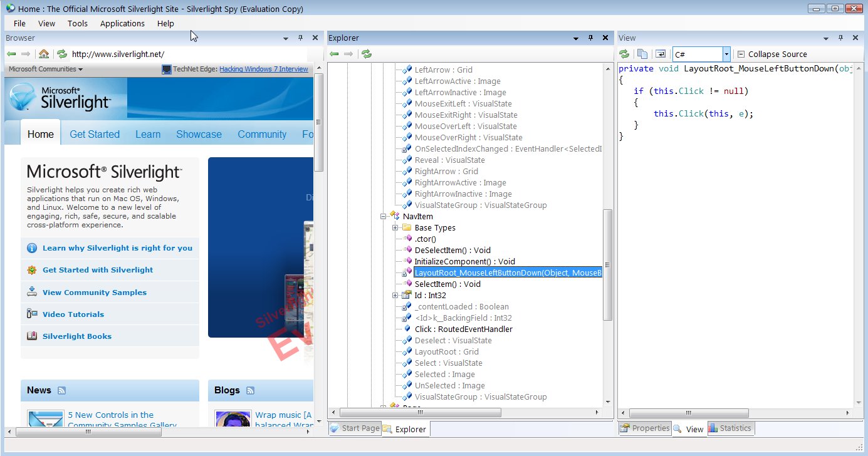Select InitializeComponent() : Void method

[464, 261]
